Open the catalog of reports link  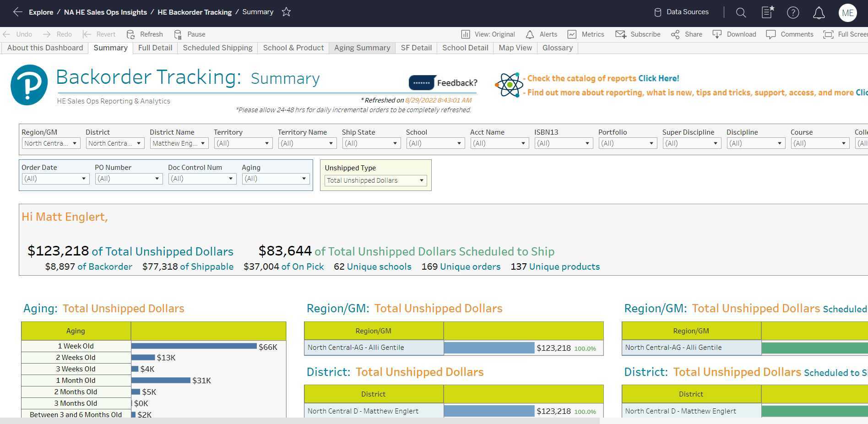pyautogui.click(x=658, y=78)
